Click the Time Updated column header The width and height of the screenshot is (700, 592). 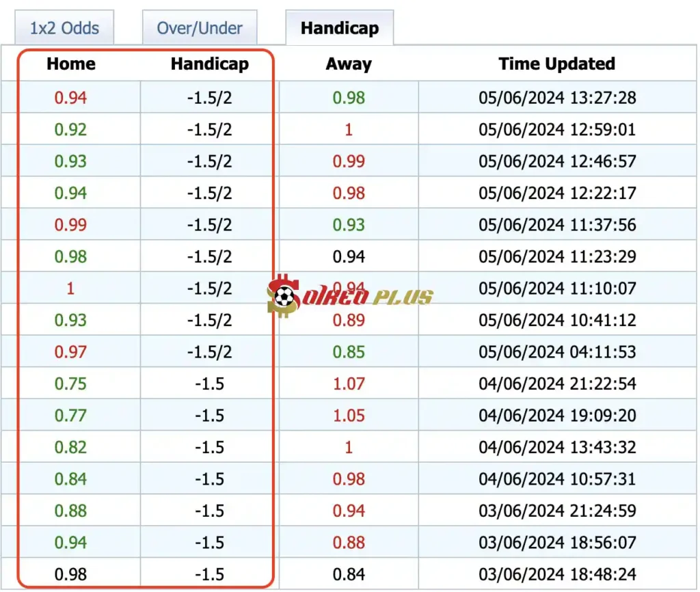pos(556,64)
